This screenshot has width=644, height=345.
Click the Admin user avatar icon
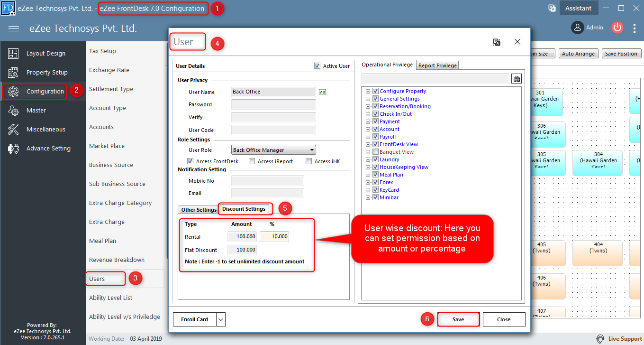577,28
